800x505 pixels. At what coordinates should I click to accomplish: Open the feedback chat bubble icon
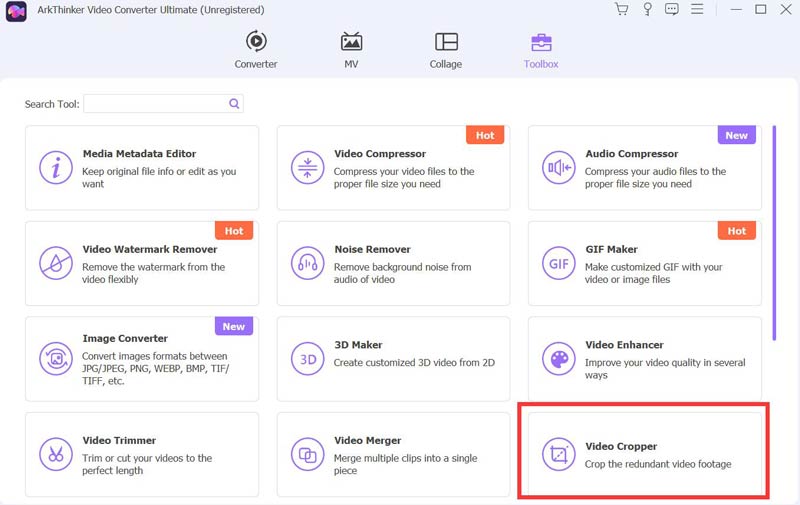671,9
